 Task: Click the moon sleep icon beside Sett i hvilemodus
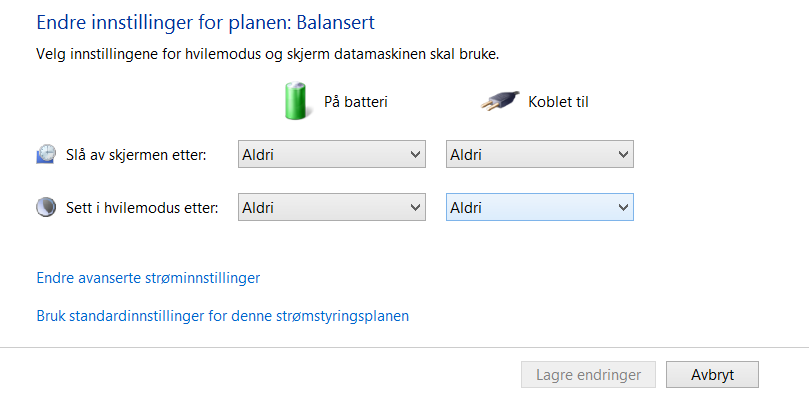[x=46, y=207]
